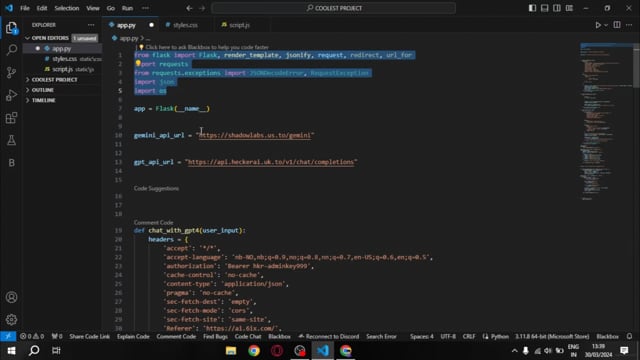Open the Edit menu
640x360 pixels.
pos(42,8)
